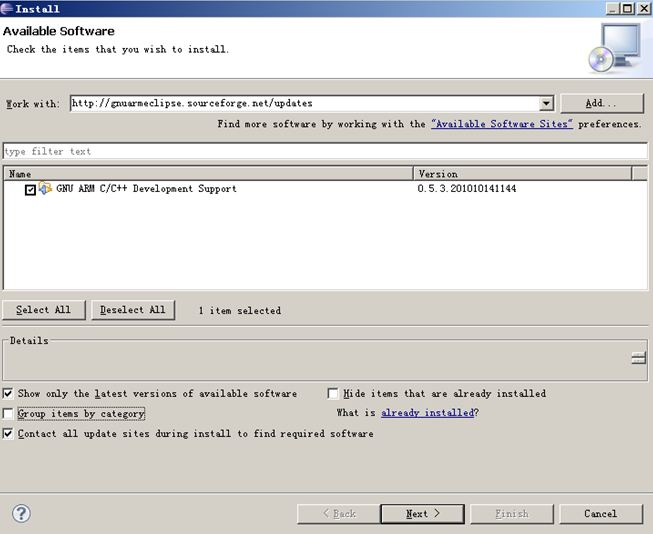Toggle Show only the latest versions checkbox
Viewport: 653px width, 534px height.
8,393
